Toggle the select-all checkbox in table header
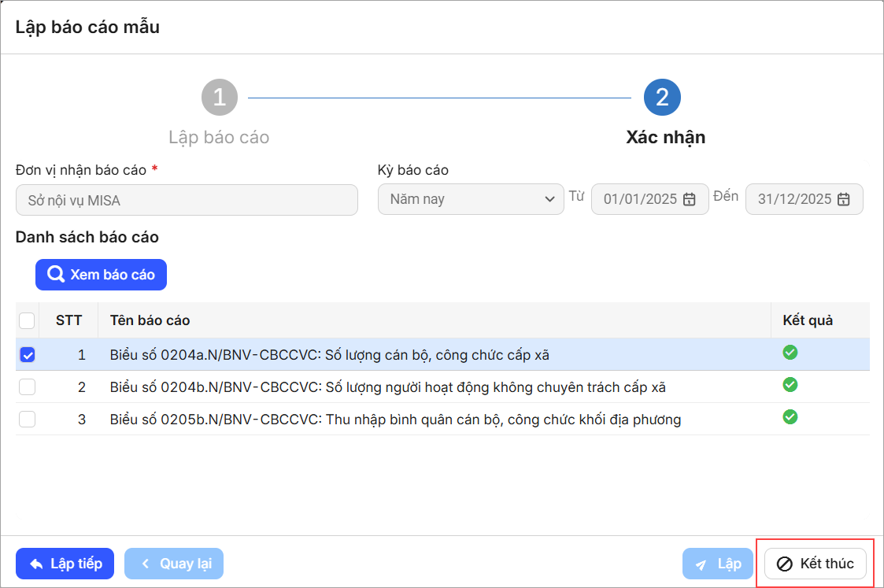Viewport: 884px width, 588px height. (27, 320)
